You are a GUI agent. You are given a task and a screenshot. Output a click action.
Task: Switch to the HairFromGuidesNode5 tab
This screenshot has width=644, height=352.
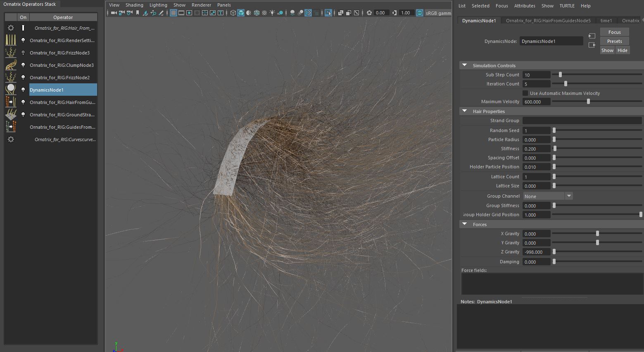[548, 21]
